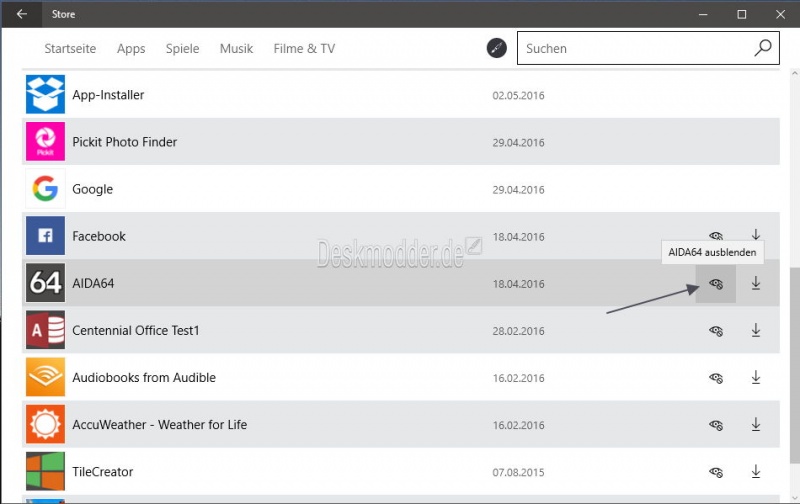This screenshot has width=800, height=504.
Task: Select the AIDA64 name text
Action: pos(93,283)
